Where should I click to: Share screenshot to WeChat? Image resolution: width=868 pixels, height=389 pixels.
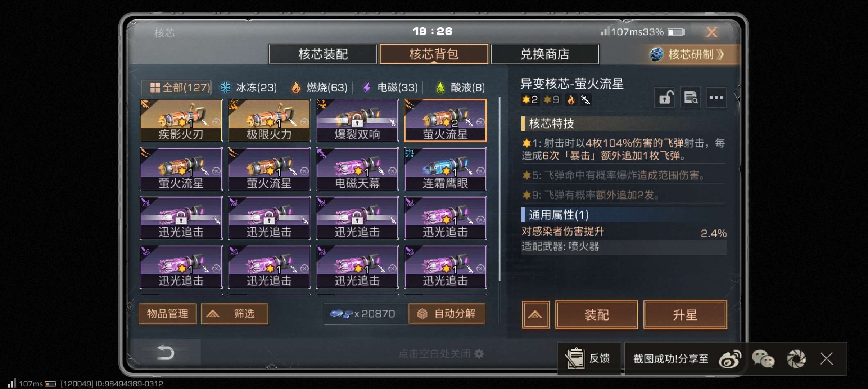[x=763, y=359]
